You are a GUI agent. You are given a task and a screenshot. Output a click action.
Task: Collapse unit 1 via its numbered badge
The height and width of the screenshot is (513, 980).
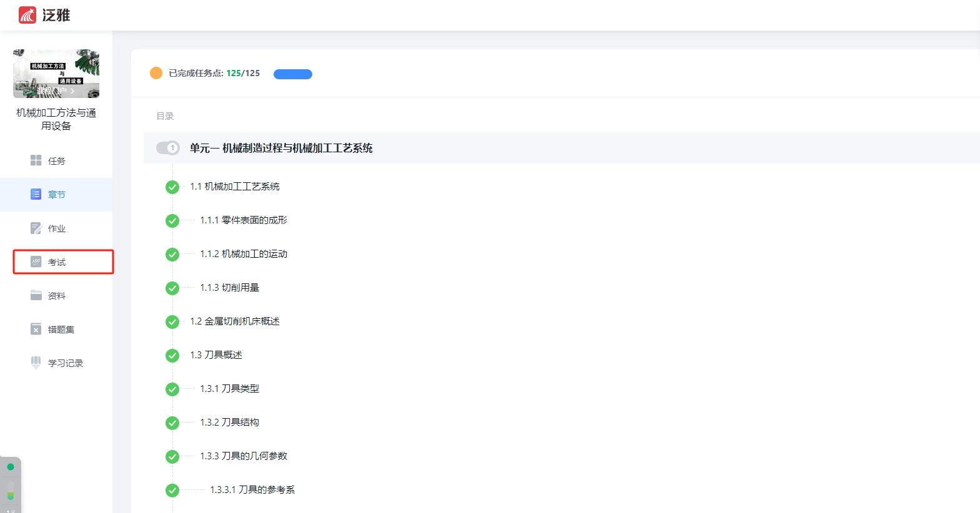[x=168, y=148]
